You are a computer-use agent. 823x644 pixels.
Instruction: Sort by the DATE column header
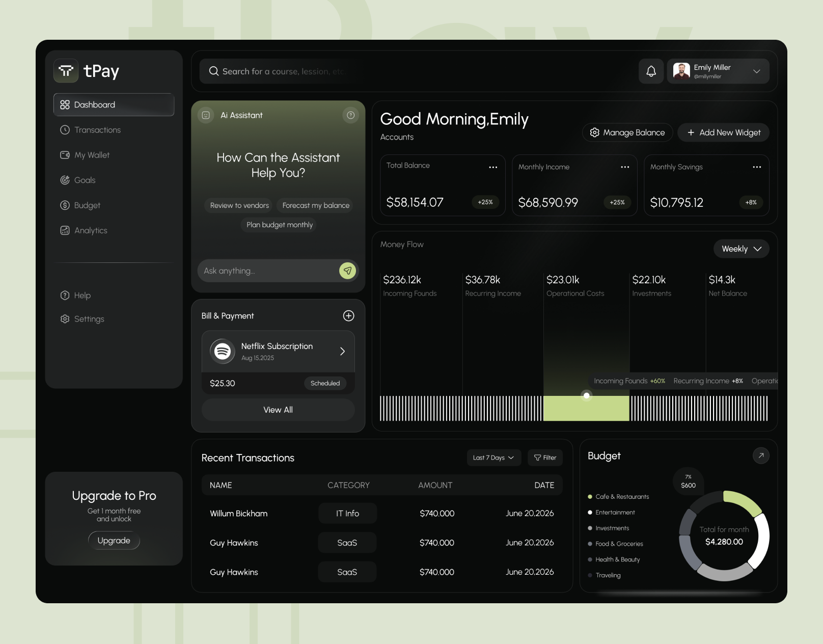pyautogui.click(x=544, y=485)
